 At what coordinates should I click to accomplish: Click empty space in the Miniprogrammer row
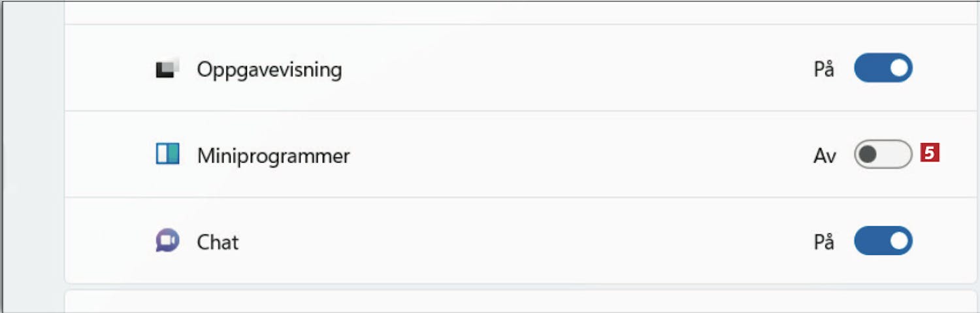(575, 154)
